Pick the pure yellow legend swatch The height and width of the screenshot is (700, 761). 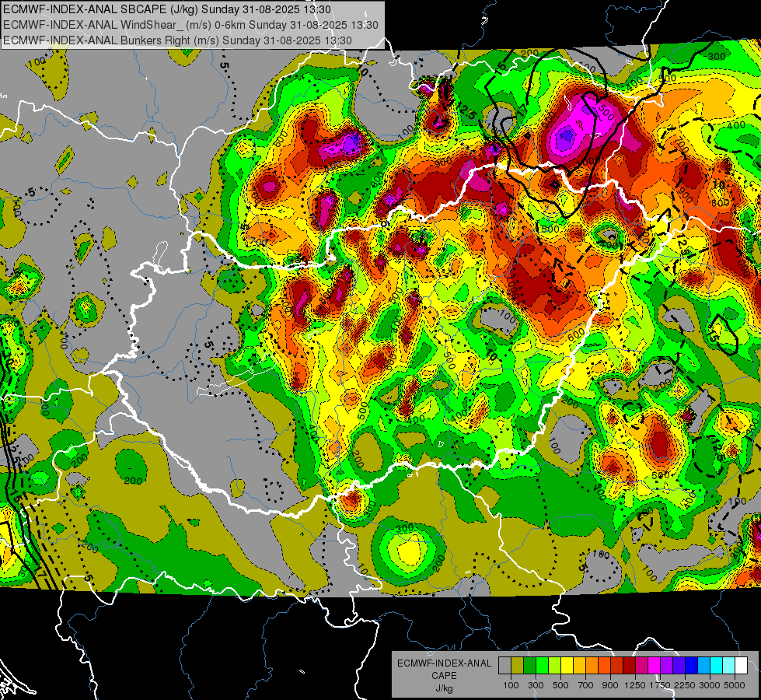pos(567,666)
